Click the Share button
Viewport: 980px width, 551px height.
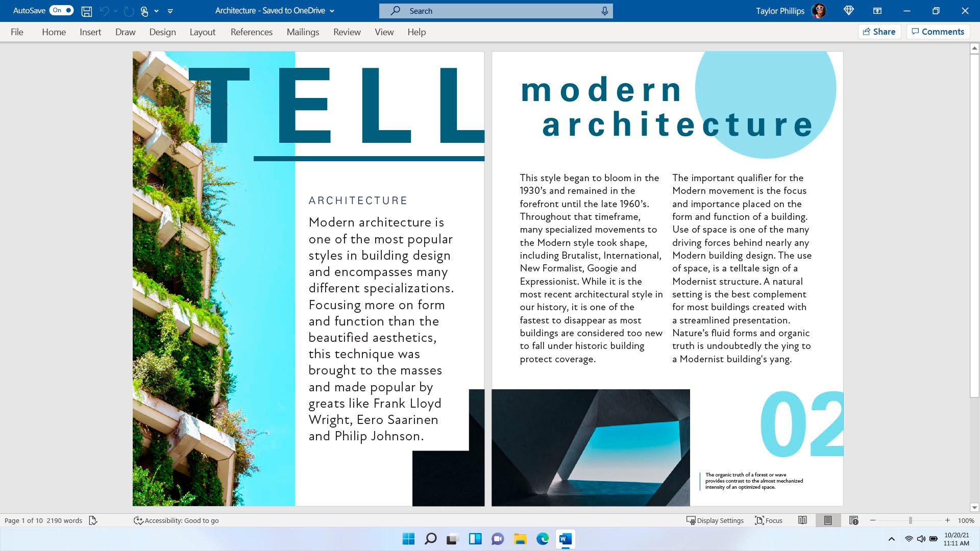click(879, 31)
